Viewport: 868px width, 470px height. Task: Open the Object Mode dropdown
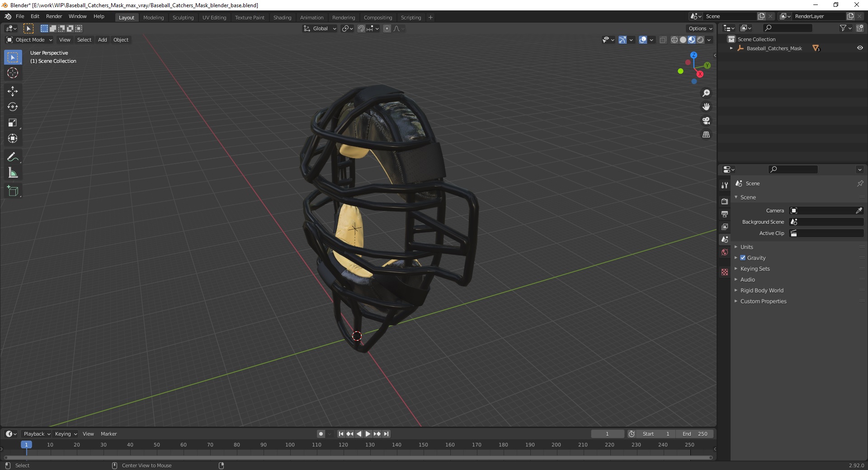click(29, 40)
